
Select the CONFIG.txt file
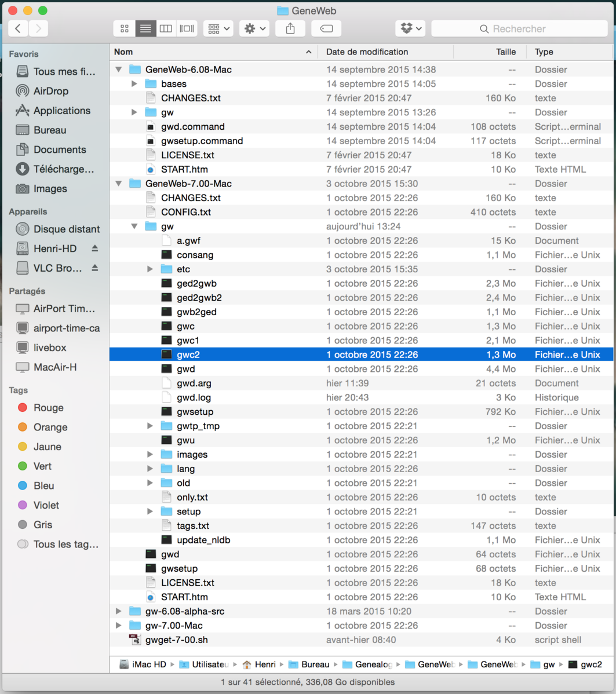362,212
